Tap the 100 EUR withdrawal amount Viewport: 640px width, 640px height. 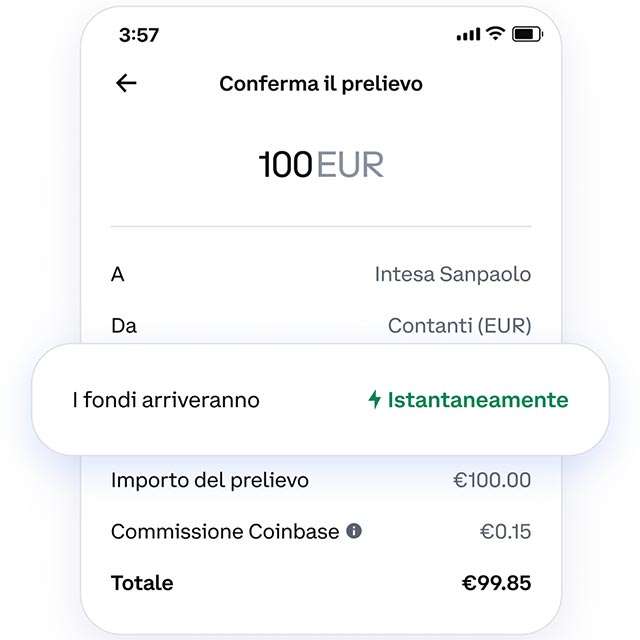click(x=321, y=165)
